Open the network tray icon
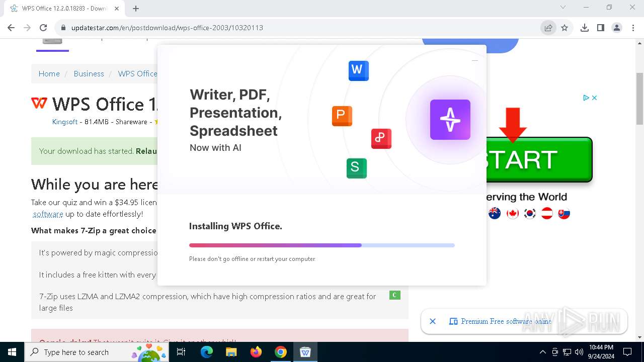The height and width of the screenshot is (362, 644). (x=567, y=352)
